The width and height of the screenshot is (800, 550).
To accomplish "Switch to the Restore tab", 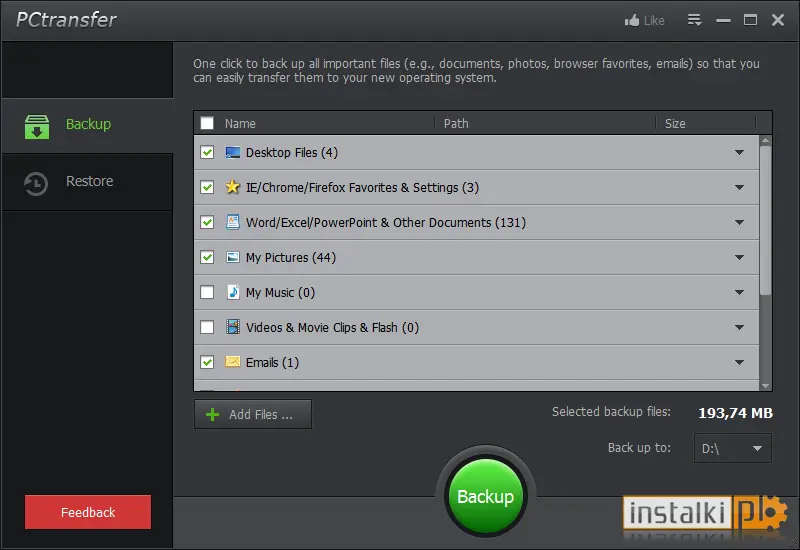I will [x=87, y=182].
